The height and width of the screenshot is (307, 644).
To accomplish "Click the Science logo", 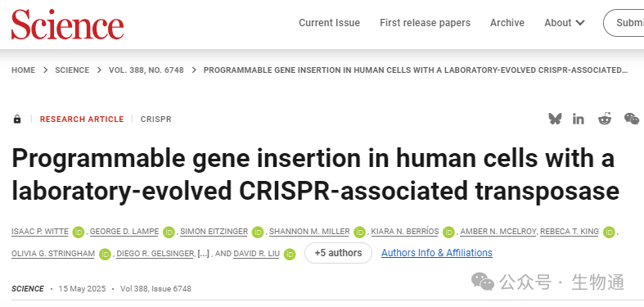I will pos(68,25).
